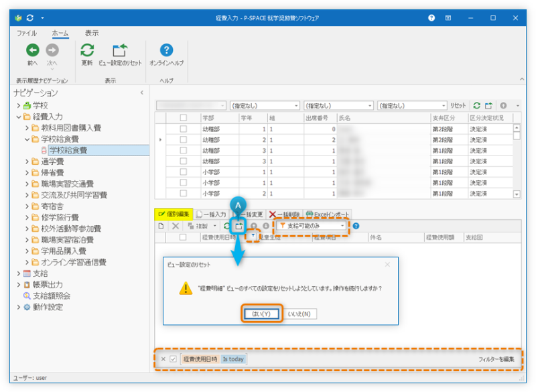The width and height of the screenshot is (536, 392).
Task: Click the new document icon in detail toolbar
Action: [x=161, y=226]
